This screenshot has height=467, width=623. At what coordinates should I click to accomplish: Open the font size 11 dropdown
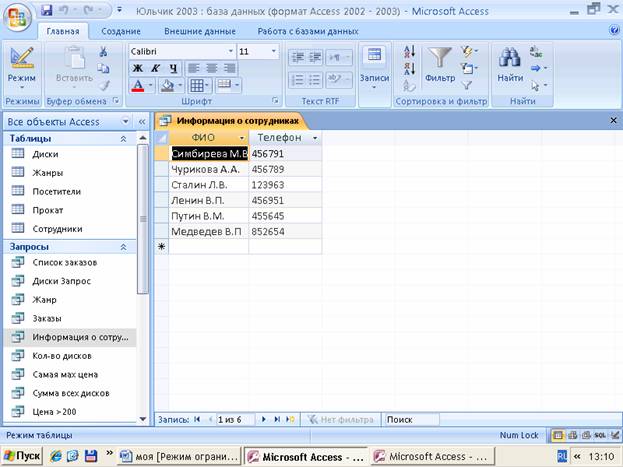273,51
